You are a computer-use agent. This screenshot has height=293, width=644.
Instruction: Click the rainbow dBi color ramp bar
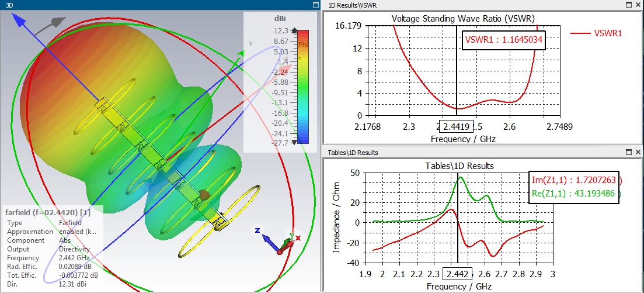[x=303, y=87]
